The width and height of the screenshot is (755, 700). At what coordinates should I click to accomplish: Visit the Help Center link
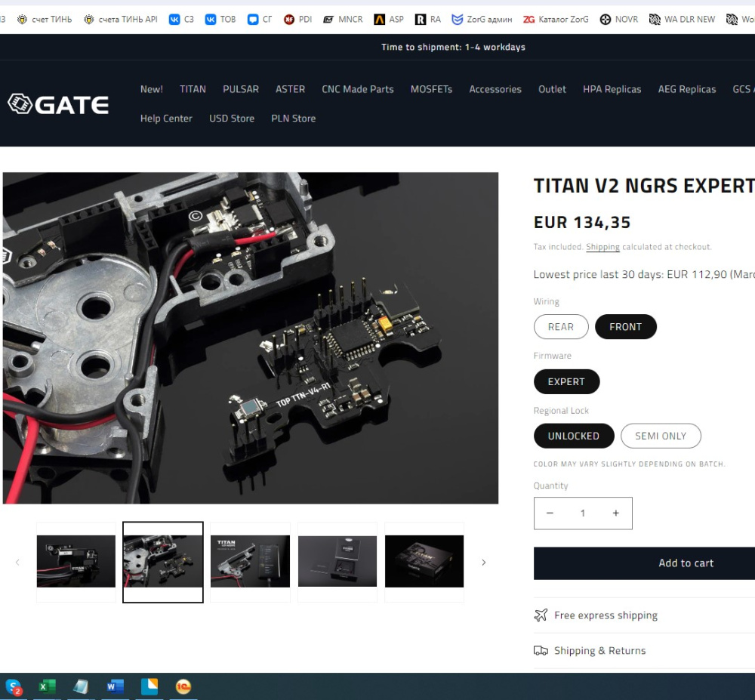[x=166, y=119]
